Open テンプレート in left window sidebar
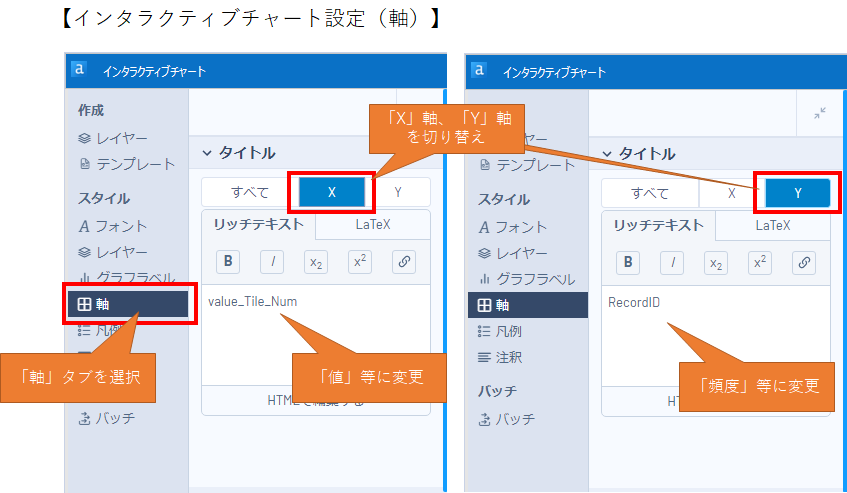The width and height of the screenshot is (847, 493). point(127,164)
